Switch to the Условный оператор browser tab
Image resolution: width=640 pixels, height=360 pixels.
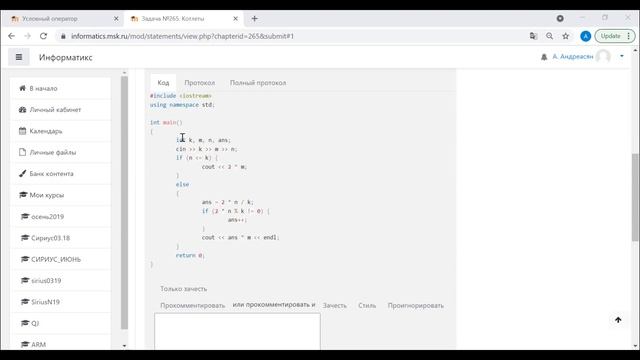(61, 18)
